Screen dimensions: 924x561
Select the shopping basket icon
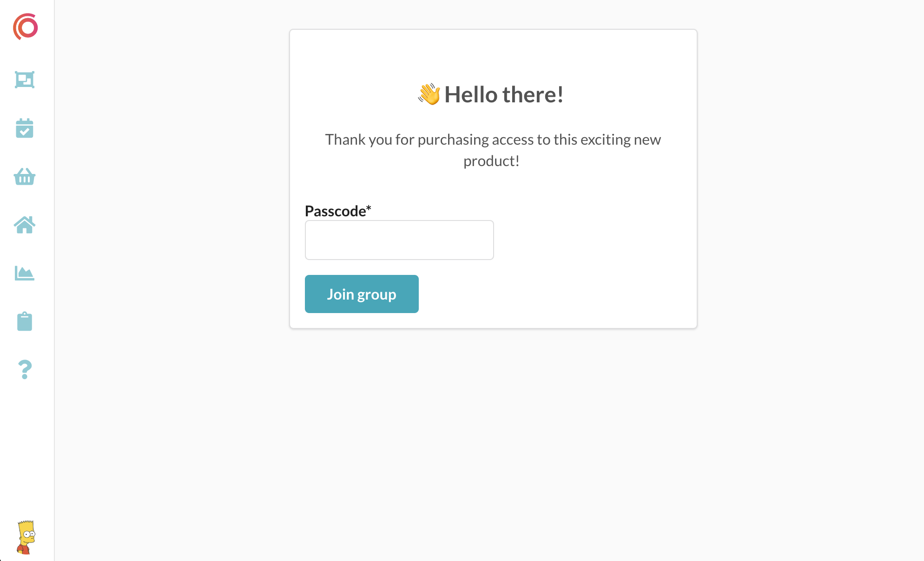pyautogui.click(x=25, y=177)
